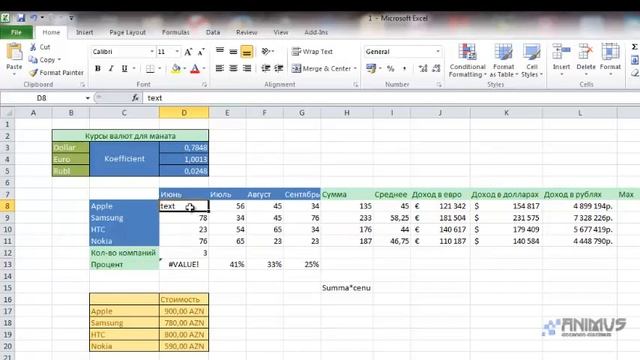Screen dimensions: 640x360
Task: Click the Paste clipboard icon
Action: pos(14,52)
